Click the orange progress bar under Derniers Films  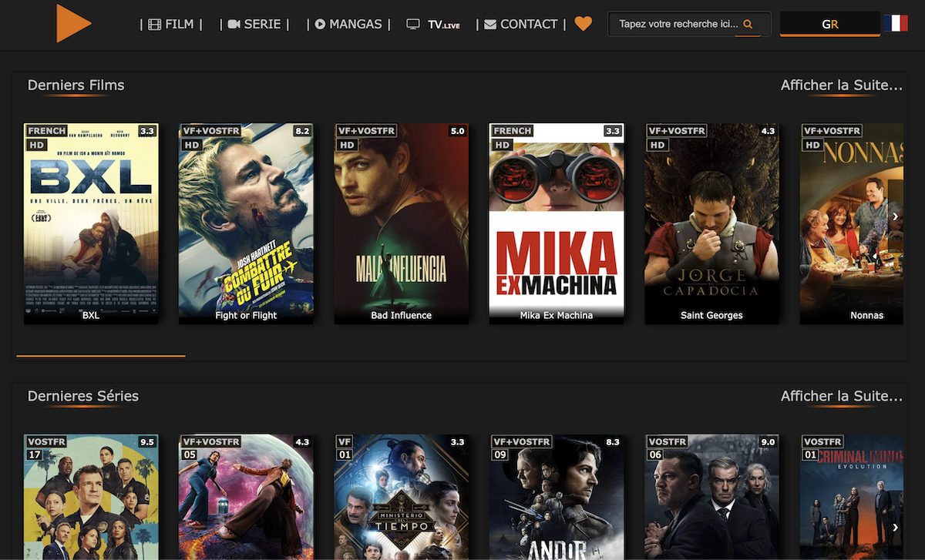101,356
